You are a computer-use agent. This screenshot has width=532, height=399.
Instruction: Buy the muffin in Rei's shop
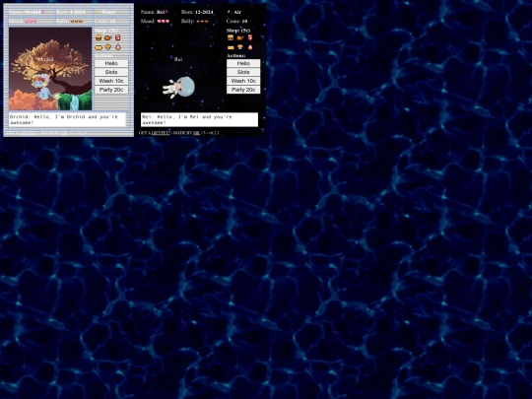[x=240, y=47]
